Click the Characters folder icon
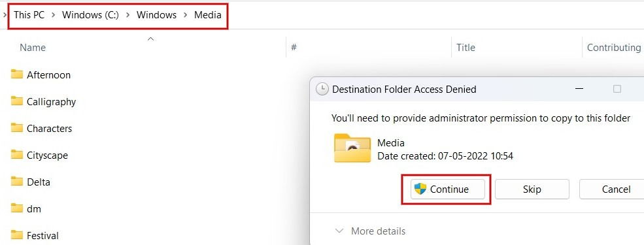 17,128
